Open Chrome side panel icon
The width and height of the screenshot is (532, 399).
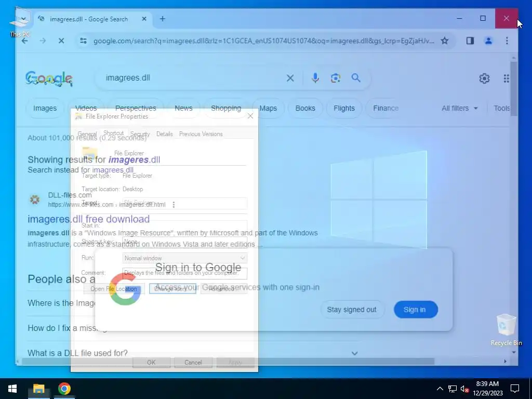click(x=470, y=41)
